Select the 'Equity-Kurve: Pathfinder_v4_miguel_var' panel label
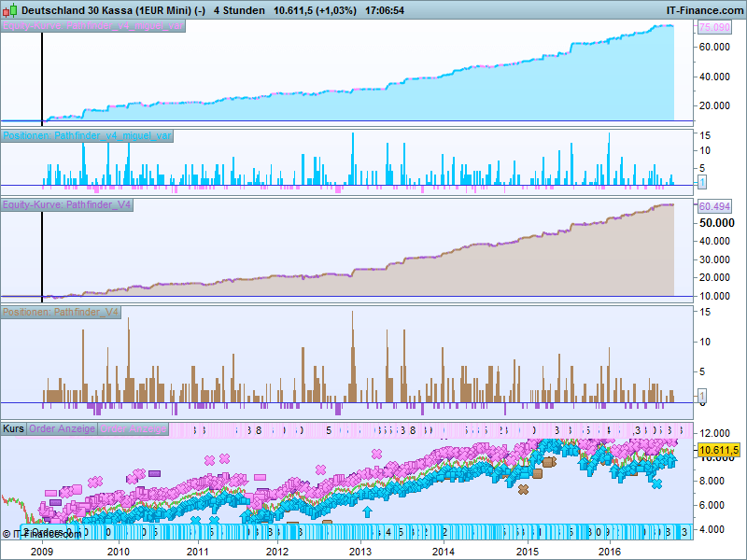Screen dimensions: 747x560 click(92, 26)
